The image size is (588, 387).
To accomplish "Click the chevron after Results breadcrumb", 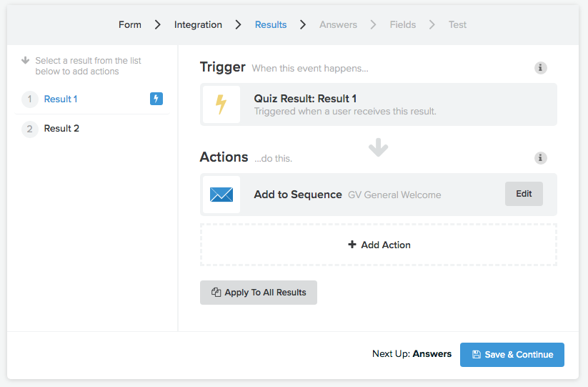I will pyautogui.click(x=303, y=25).
